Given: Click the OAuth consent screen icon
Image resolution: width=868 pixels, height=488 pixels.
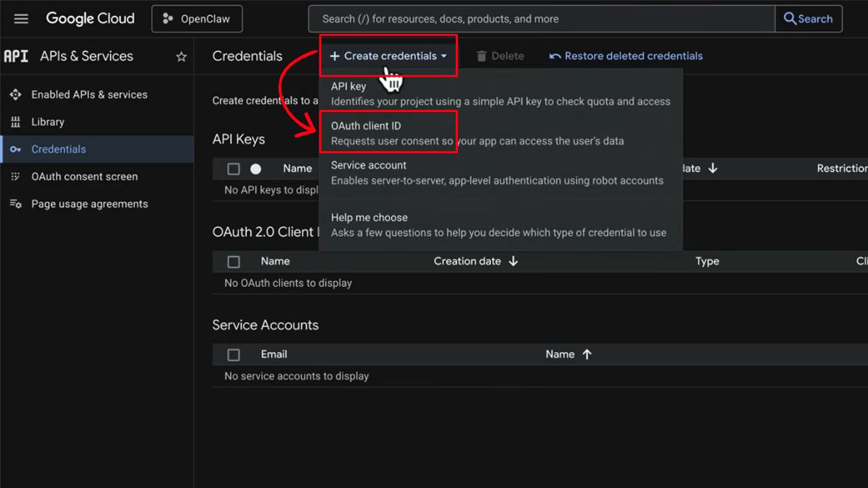Looking at the screenshot, I should pyautogui.click(x=15, y=176).
